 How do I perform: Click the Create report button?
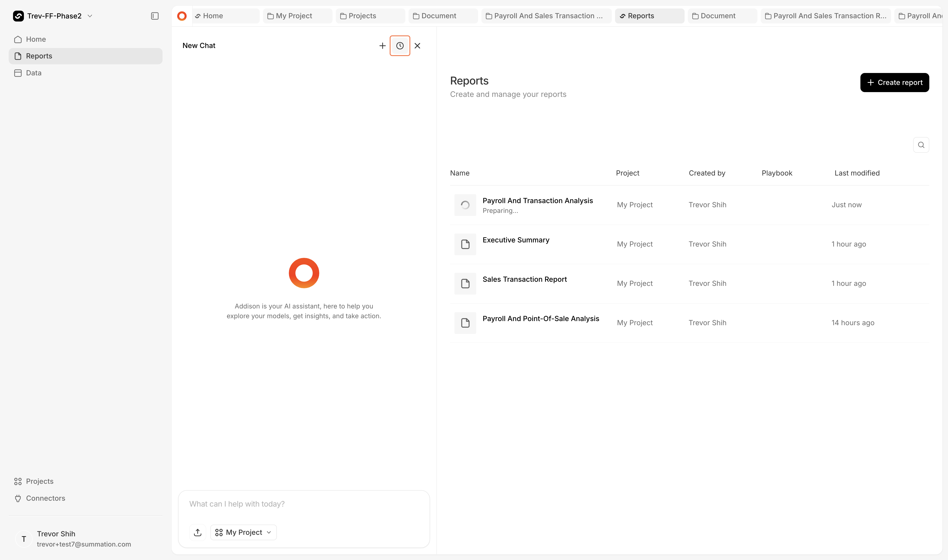pyautogui.click(x=894, y=83)
